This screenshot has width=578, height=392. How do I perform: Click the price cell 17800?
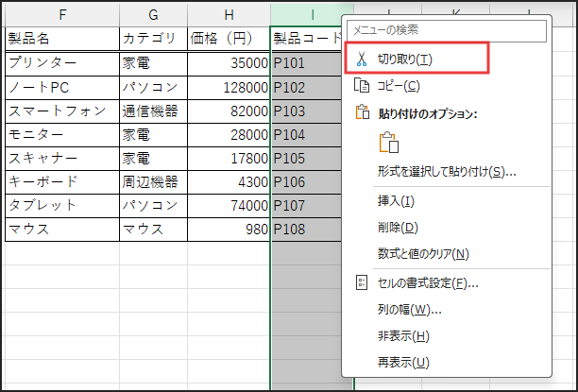(x=229, y=159)
